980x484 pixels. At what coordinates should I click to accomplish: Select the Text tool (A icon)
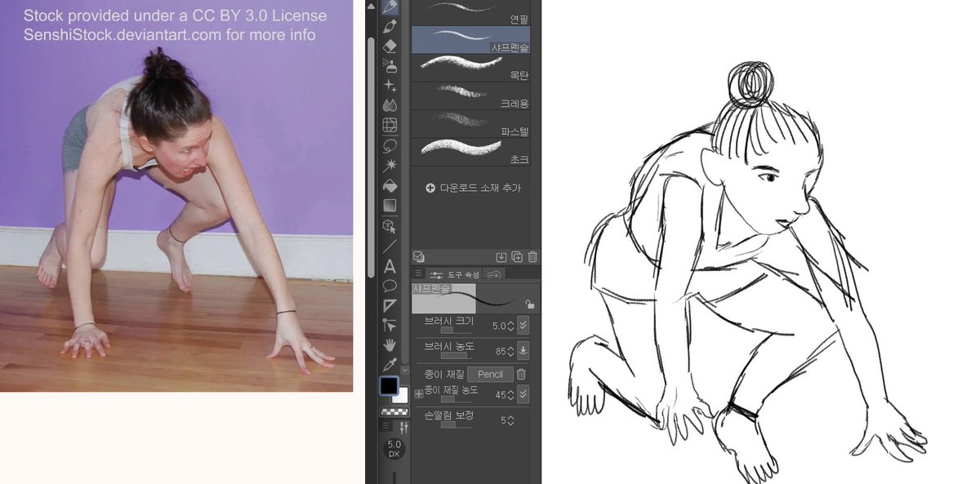coord(390,266)
